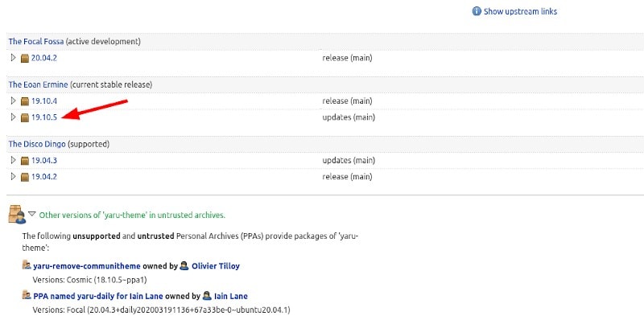Click '(active development)' status text
Screen dimensions: 644x316
pyautogui.click(x=103, y=42)
